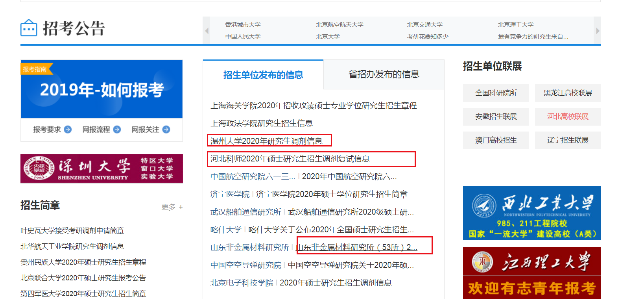Open 温州大学2020年研究生调剂信息 article
644x304 pixels.
pos(266,141)
